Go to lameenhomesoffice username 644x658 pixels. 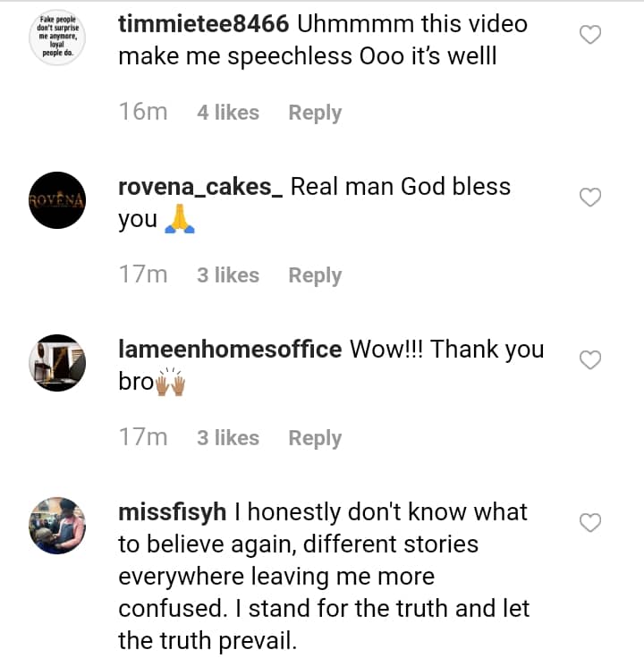pos(230,350)
